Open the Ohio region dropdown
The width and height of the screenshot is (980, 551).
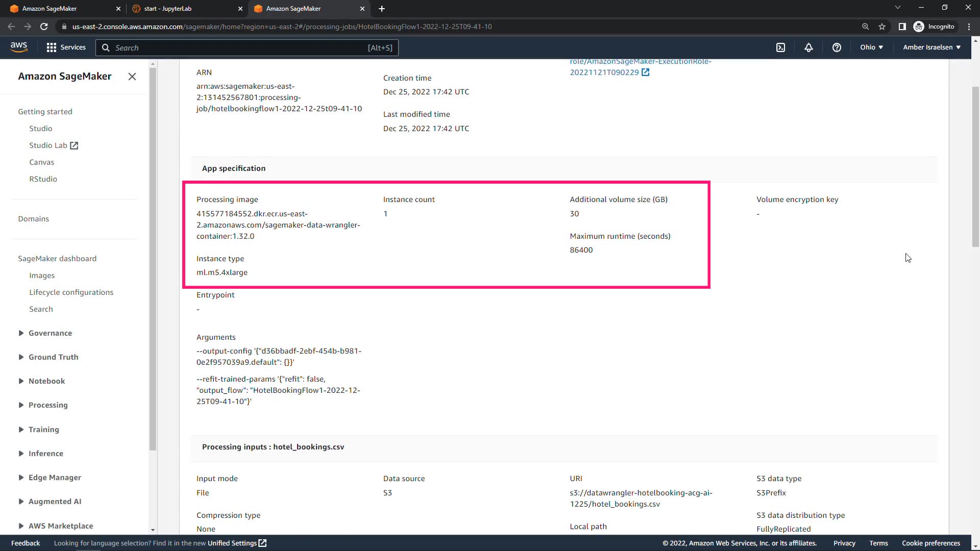click(x=871, y=47)
